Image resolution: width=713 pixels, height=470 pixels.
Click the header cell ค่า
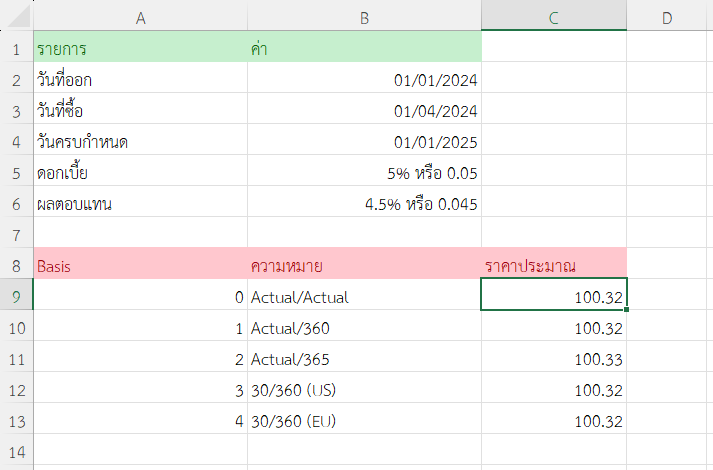click(364, 47)
